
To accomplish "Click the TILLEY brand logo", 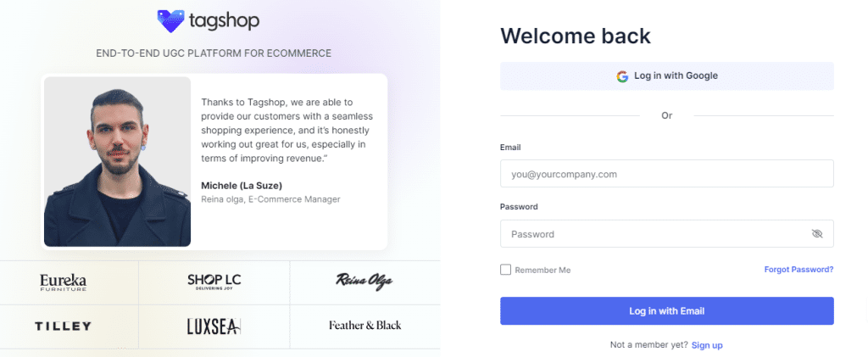I will point(63,326).
